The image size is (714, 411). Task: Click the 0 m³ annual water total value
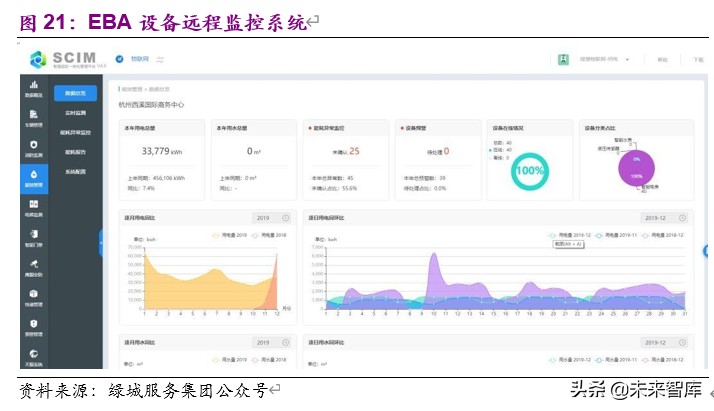coord(254,151)
